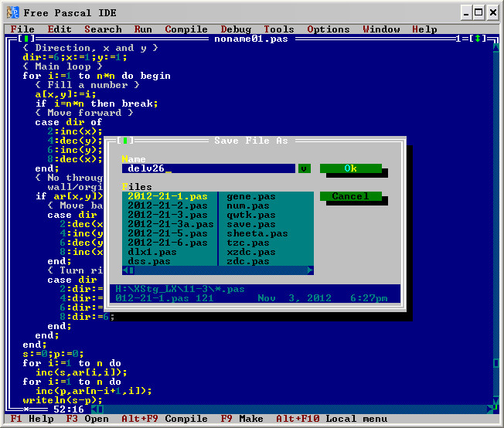
Task: Open the Help menu
Action: 424,29
